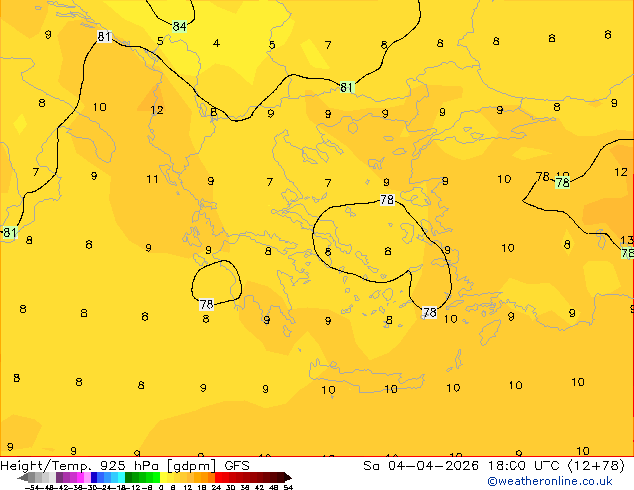Click the gray left arrow of the legend

click(x=23, y=478)
